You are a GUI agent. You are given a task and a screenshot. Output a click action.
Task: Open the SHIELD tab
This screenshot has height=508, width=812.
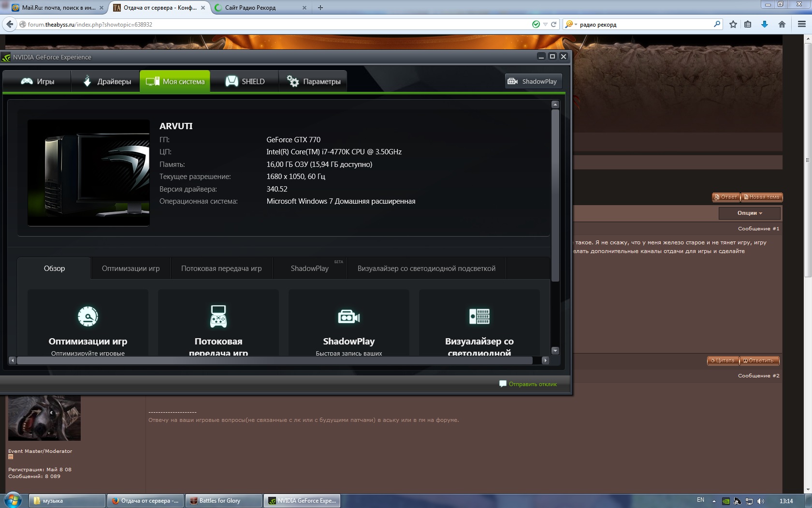pos(245,81)
